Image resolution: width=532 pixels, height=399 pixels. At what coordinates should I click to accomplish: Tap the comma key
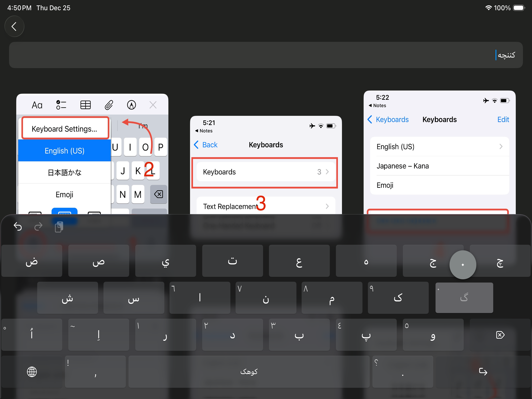(x=95, y=372)
